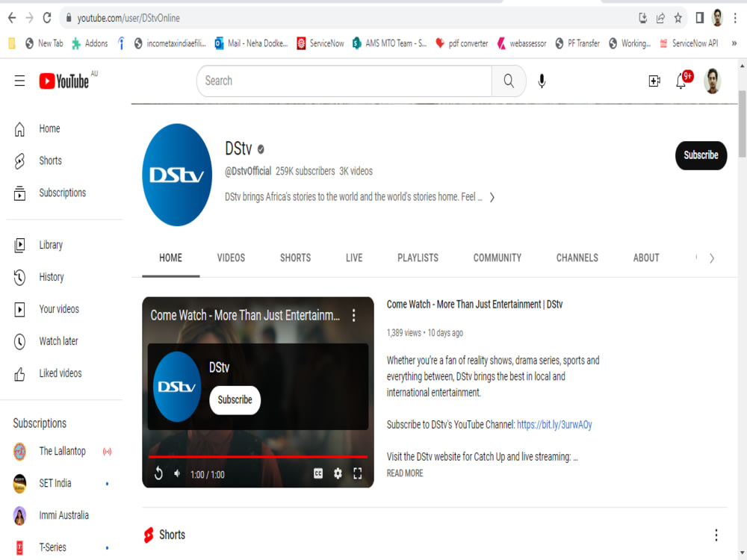This screenshot has width=747, height=560.
Task: Expand READ MORE on the video description
Action: point(404,473)
